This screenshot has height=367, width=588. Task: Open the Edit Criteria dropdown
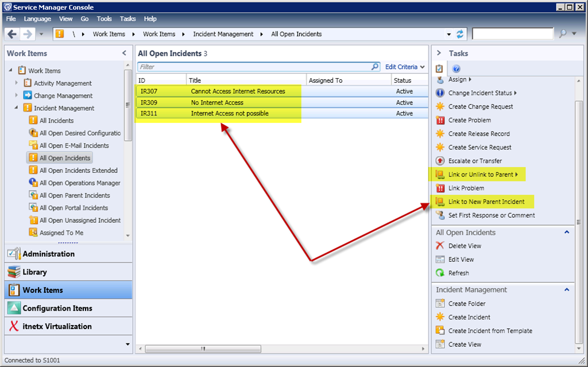click(x=405, y=67)
